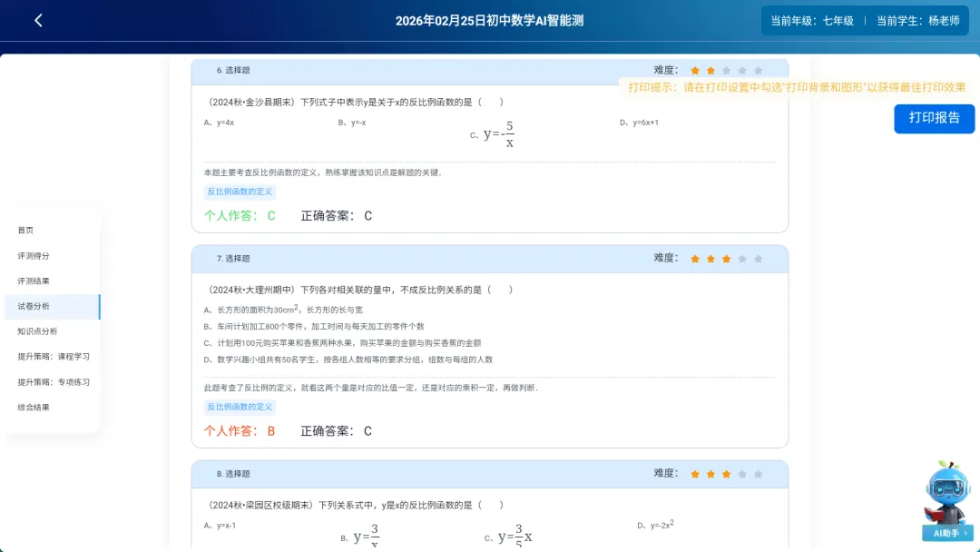980x552 pixels.
Task: Click 正确答案：C in question 7
Action: 337,431
